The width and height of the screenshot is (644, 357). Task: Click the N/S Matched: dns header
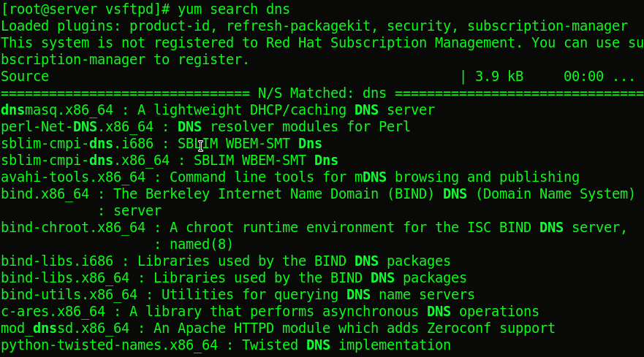pos(322,93)
